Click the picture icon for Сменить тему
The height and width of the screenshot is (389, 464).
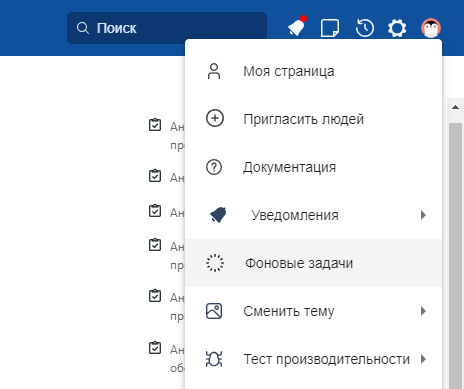(214, 311)
